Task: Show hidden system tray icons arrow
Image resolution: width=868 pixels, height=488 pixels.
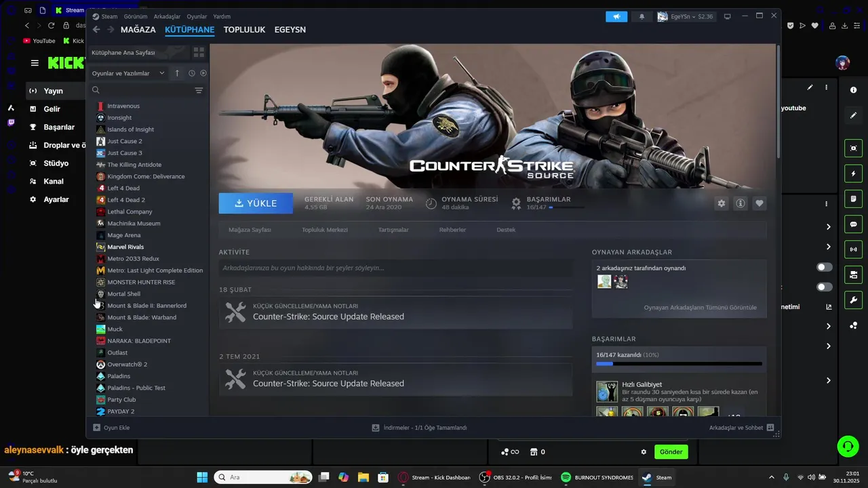Action: [x=771, y=477]
